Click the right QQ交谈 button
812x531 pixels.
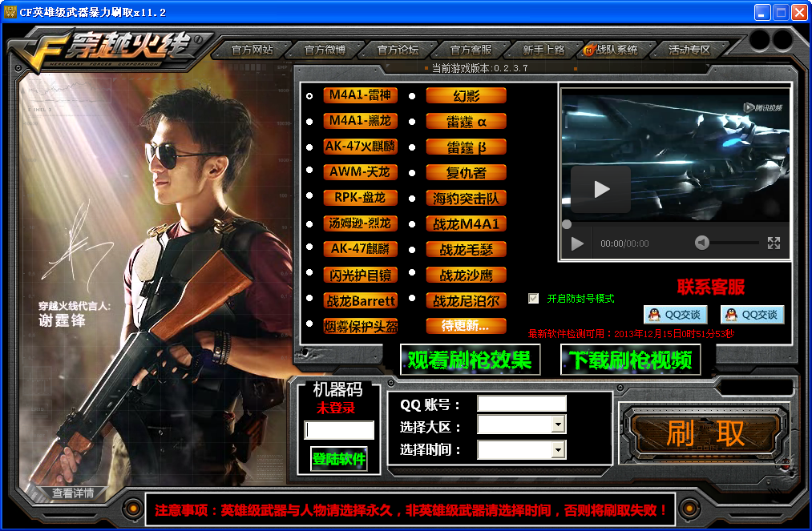pyautogui.click(x=753, y=314)
